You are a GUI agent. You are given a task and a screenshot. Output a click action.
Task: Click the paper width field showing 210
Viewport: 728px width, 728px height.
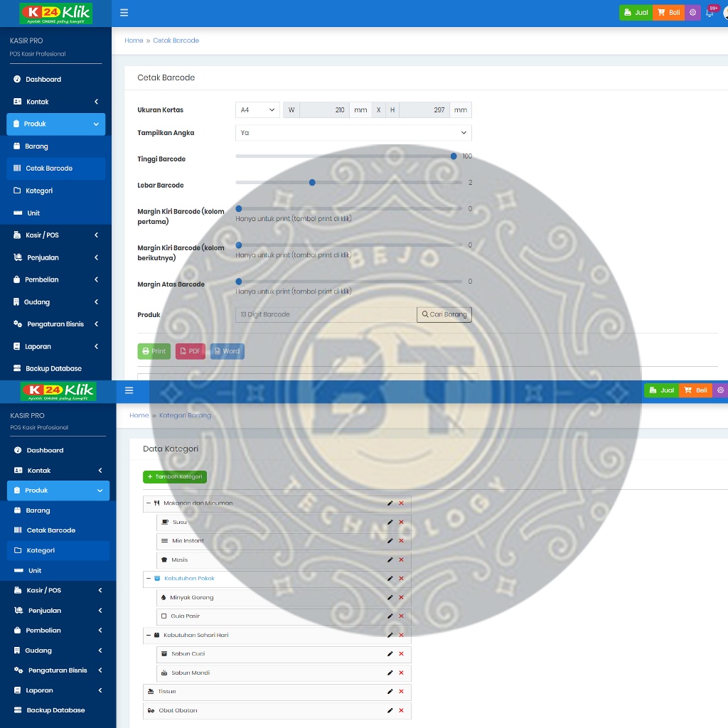coord(324,110)
